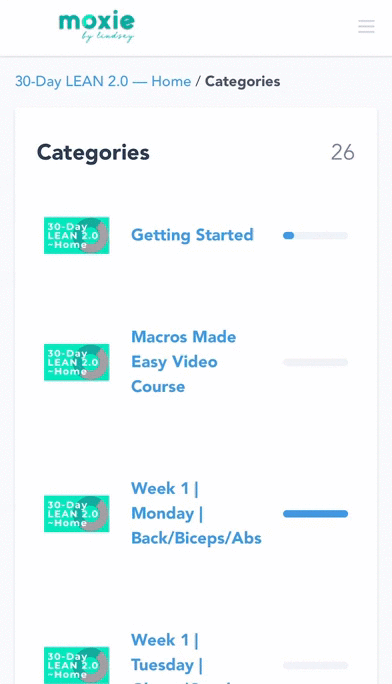The width and height of the screenshot is (392, 684).
Task: View Week 1 Monday Back/Biceps/Abs category
Action: click(196, 513)
